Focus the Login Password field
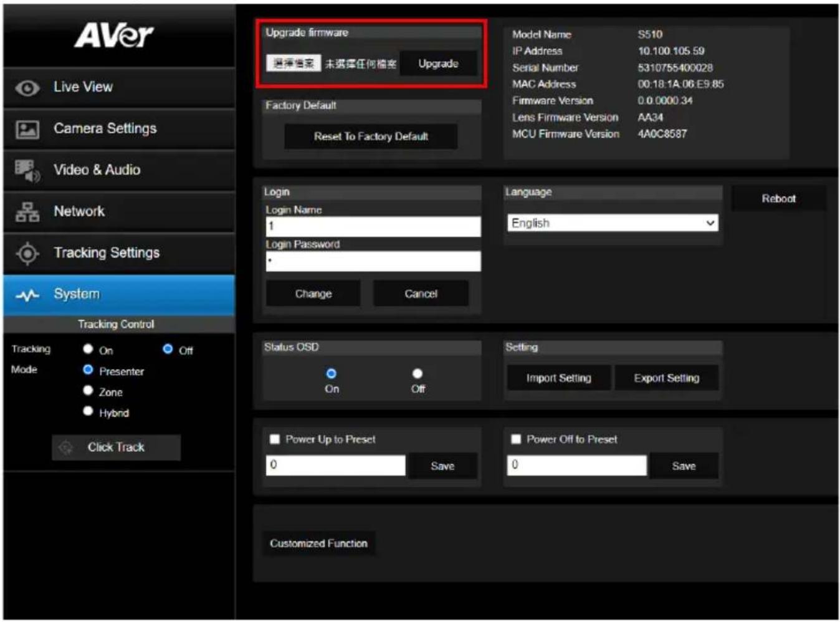This screenshot has height=622, width=840. [x=373, y=261]
